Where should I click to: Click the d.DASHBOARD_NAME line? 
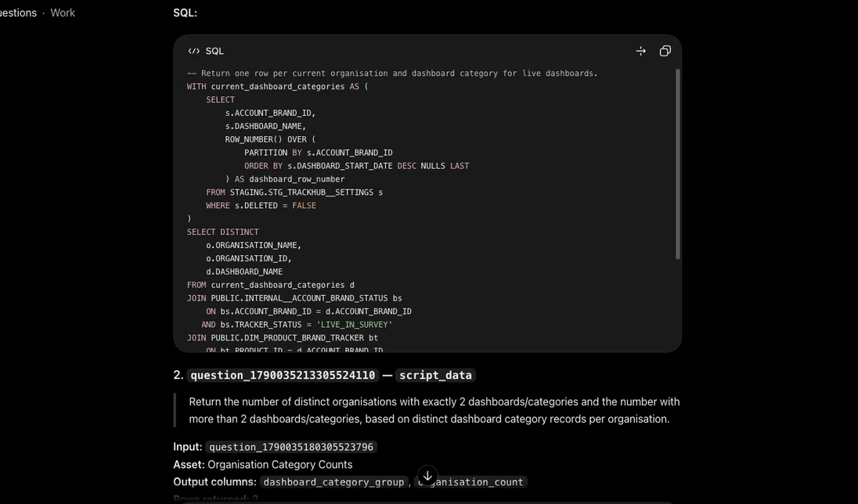(244, 272)
